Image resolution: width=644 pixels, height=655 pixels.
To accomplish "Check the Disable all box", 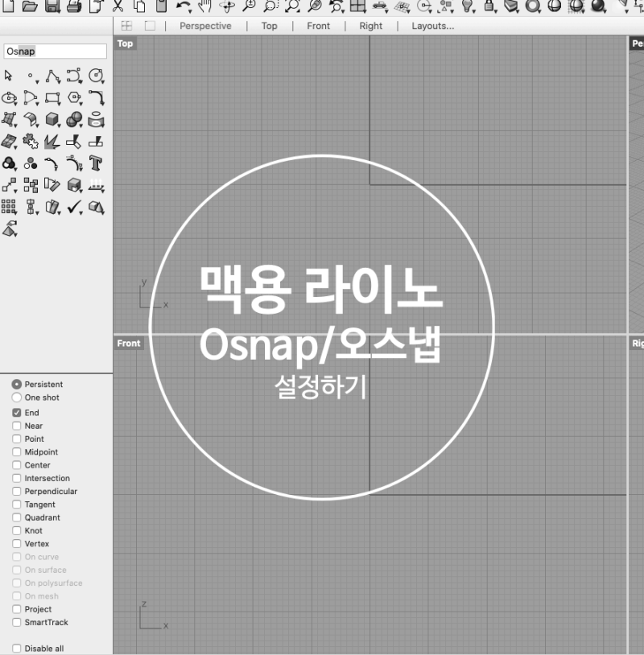I will (17, 649).
